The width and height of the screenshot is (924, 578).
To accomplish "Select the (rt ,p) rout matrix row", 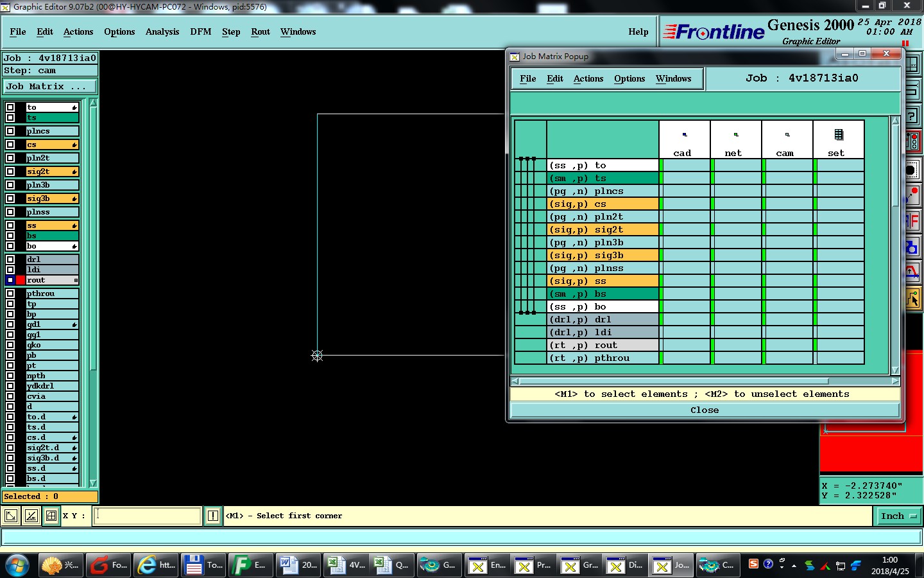I will point(603,345).
